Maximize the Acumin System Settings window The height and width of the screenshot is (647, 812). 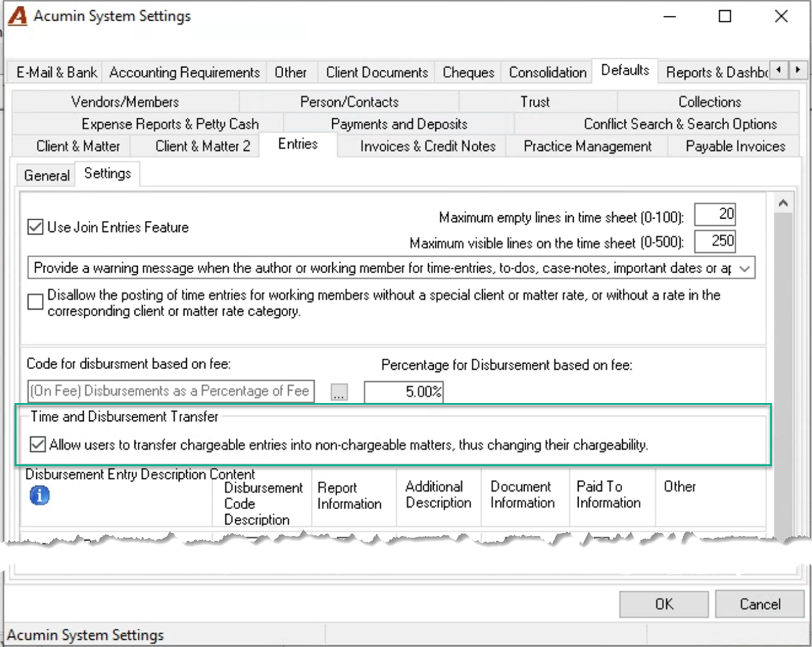pyautogui.click(x=725, y=17)
